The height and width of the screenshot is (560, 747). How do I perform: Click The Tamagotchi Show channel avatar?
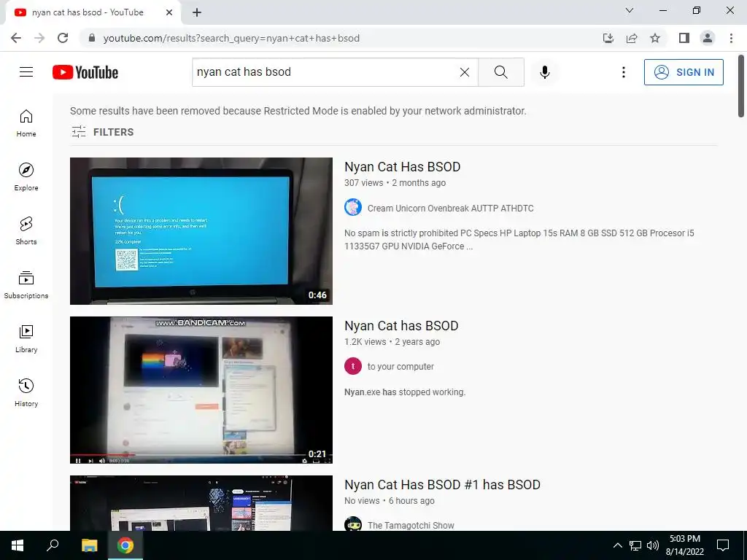coord(353,524)
